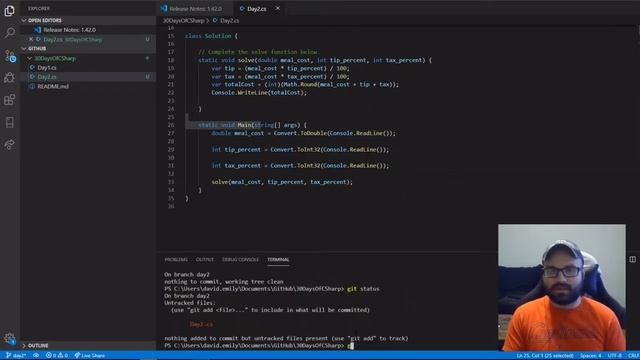This screenshot has height=360, width=640.
Task: Click the 'class Solution {' code line
Action: (211, 36)
